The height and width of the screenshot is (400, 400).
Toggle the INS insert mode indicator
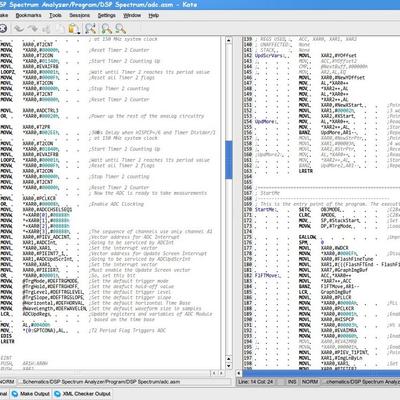point(292,382)
